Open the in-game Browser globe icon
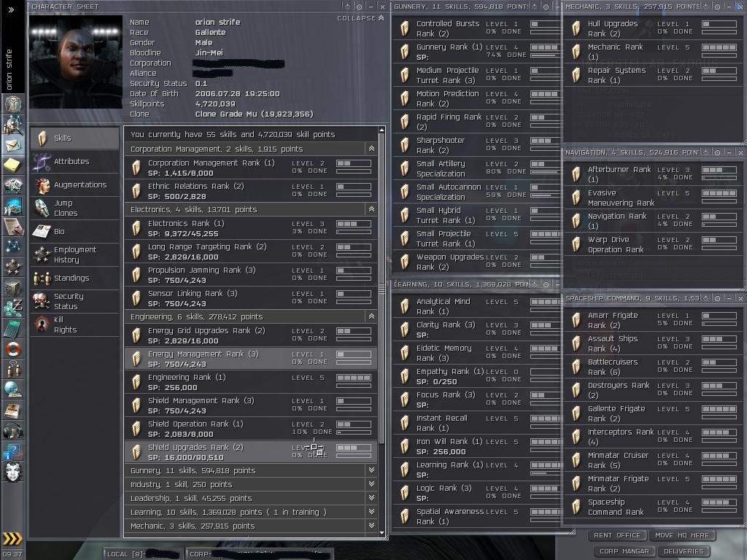747x560 pixels. (13, 389)
